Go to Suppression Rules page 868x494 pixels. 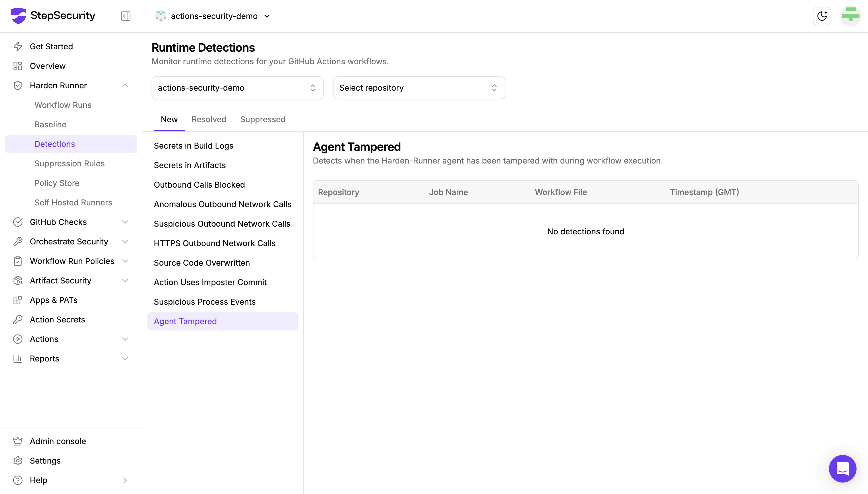[69, 164]
